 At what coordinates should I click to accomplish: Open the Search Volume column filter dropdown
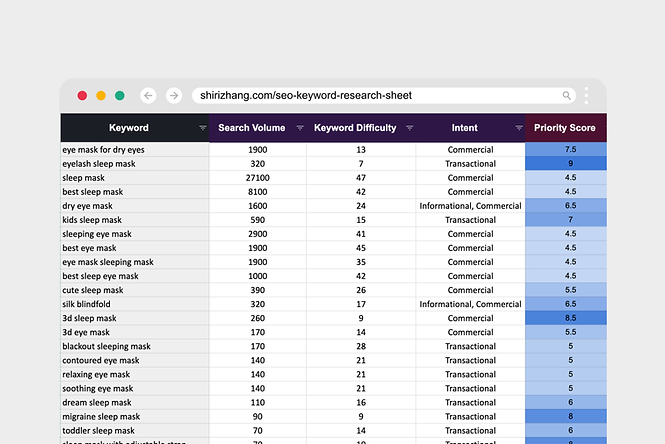pos(300,128)
